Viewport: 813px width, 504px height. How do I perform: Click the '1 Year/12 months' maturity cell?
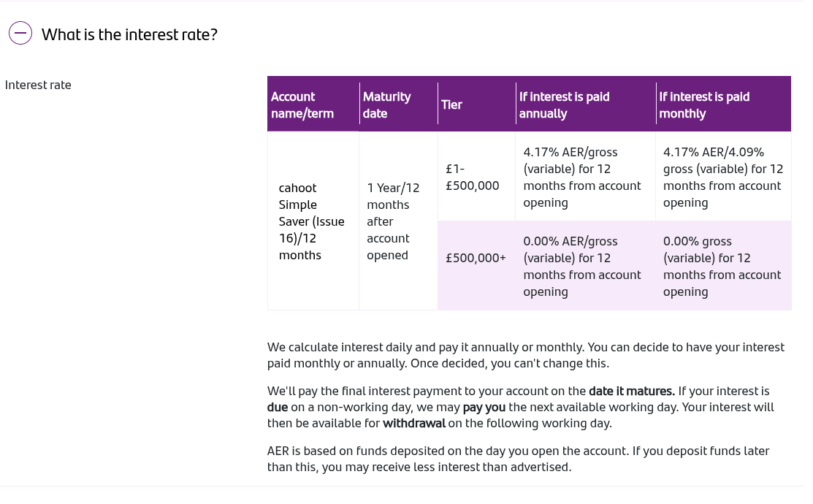tap(398, 221)
